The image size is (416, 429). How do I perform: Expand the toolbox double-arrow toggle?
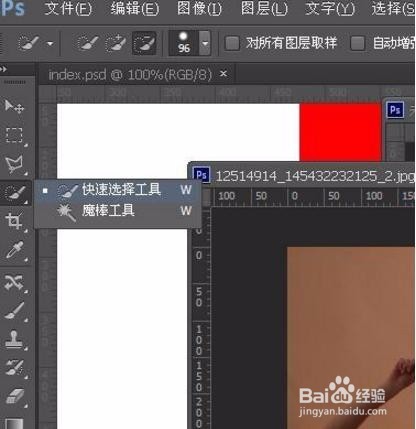3,69
